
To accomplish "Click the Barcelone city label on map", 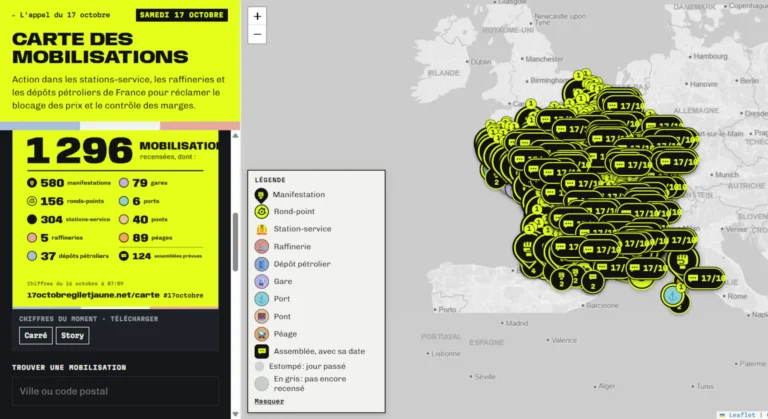I will 602,305.
